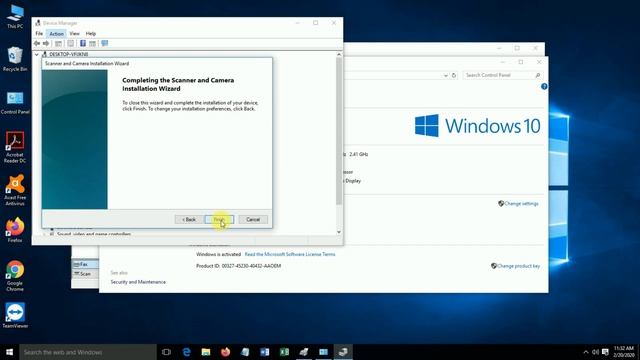Image resolution: width=640 pixels, height=360 pixels.
Task: Click the blue help icon in System window
Action: [544, 87]
